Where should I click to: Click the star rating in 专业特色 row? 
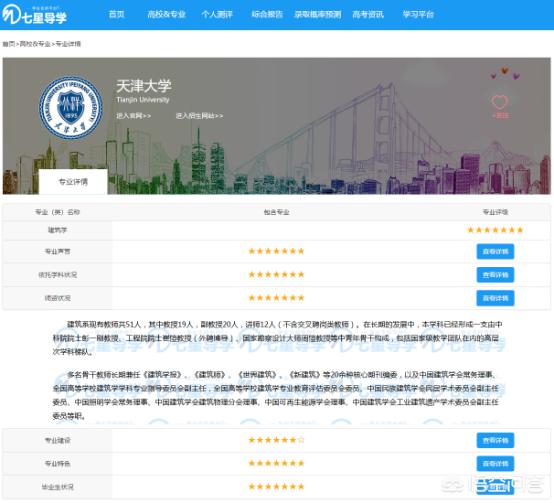point(276,463)
